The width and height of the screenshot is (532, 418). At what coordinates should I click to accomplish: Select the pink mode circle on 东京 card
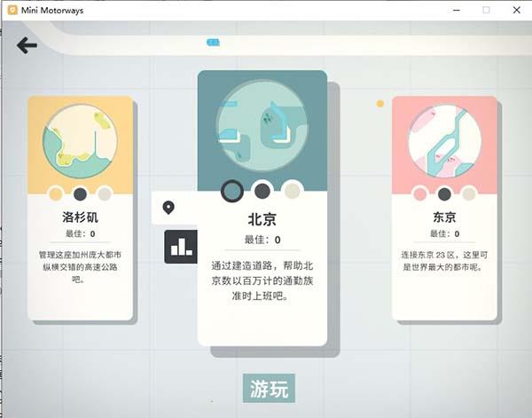pyautogui.click(x=420, y=194)
